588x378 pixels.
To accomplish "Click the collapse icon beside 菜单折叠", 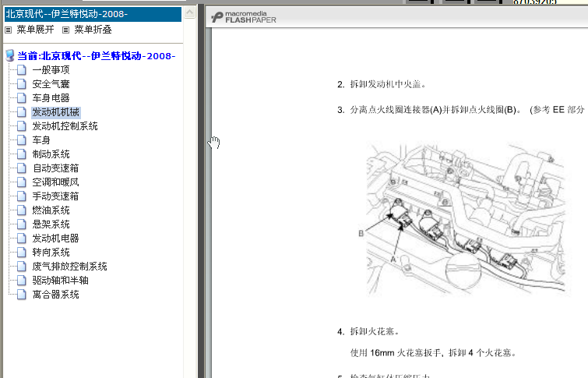I will (65, 30).
